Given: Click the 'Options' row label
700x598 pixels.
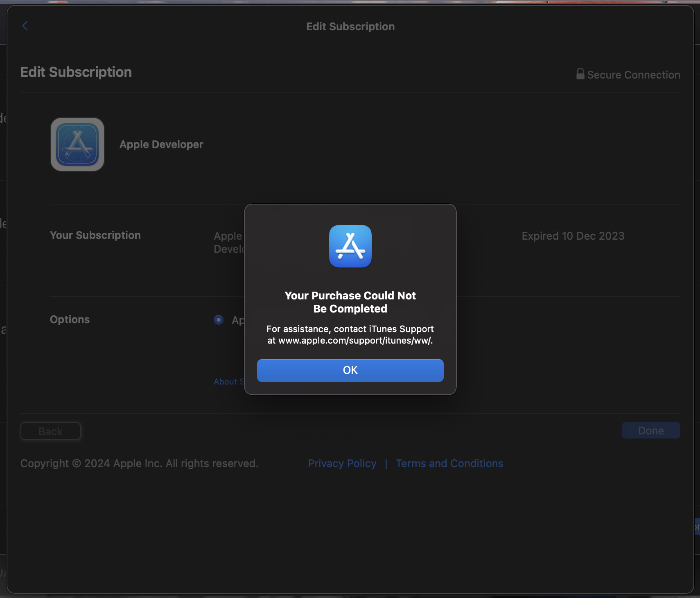Looking at the screenshot, I should (70, 319).
